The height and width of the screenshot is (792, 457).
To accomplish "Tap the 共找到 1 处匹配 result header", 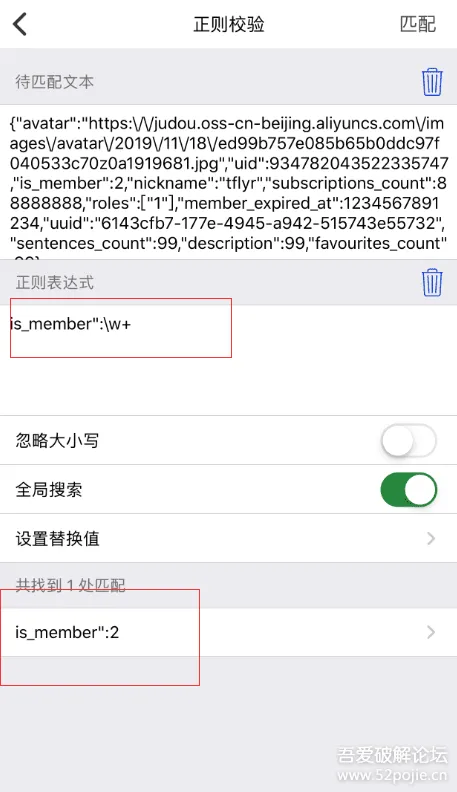I will [70, 585].
